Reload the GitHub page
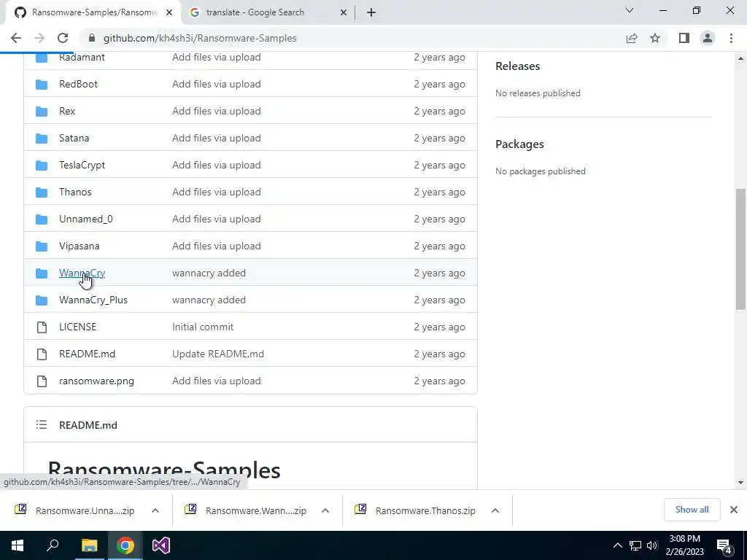Image resolution: width=747 pixels, height=560 pixels. (63, 38)
